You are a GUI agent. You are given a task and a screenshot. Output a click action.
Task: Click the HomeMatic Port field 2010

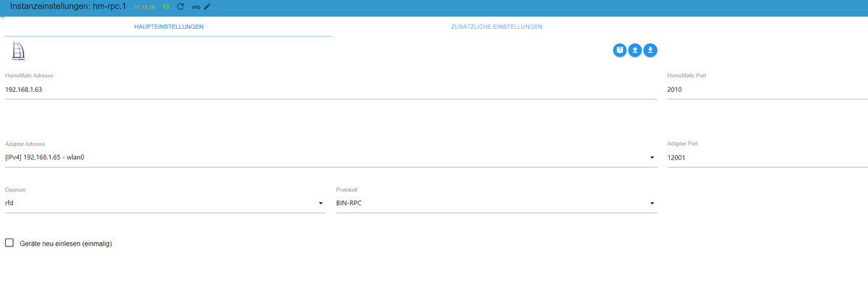coord(767,90)
